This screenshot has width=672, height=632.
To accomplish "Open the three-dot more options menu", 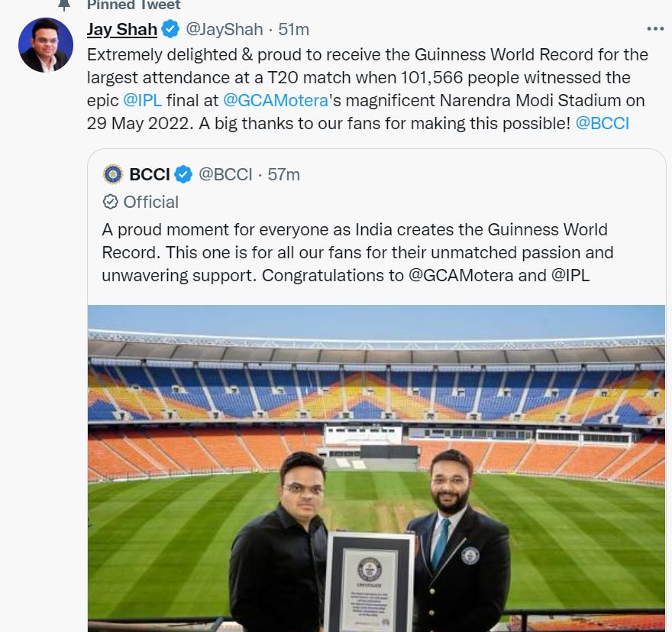I will click(655, 28).
